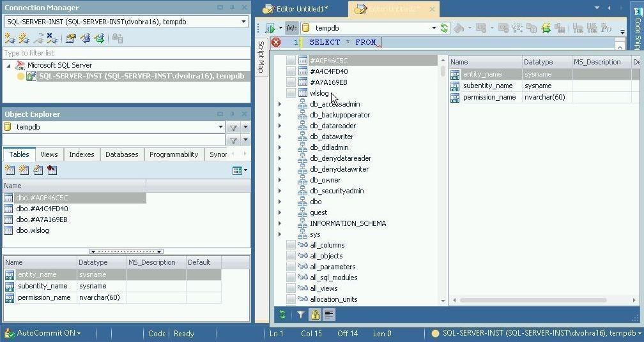Click the filter icon beside the tempdb dropdown
Viewport: 644px width, 342px height.
(233, 127)
